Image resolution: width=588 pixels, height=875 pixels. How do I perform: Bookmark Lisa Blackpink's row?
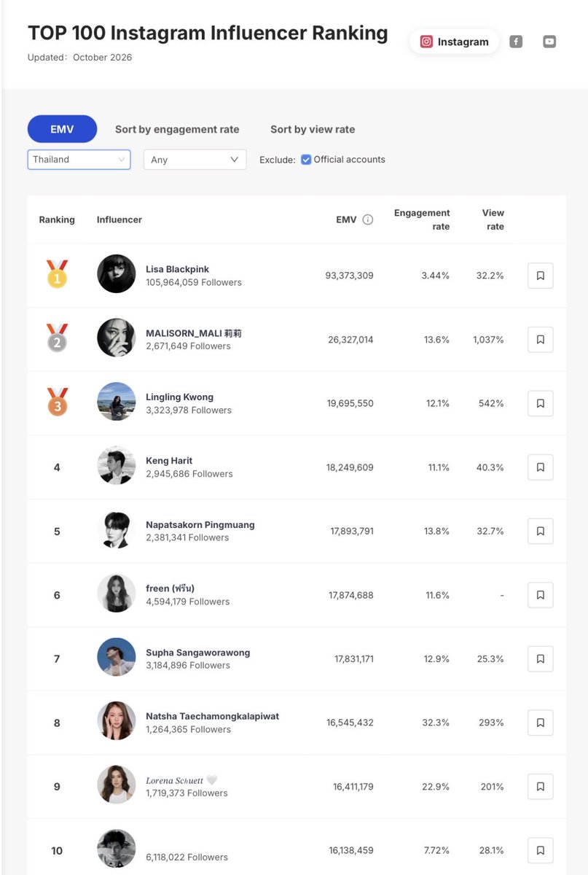(x=540, y=276)
